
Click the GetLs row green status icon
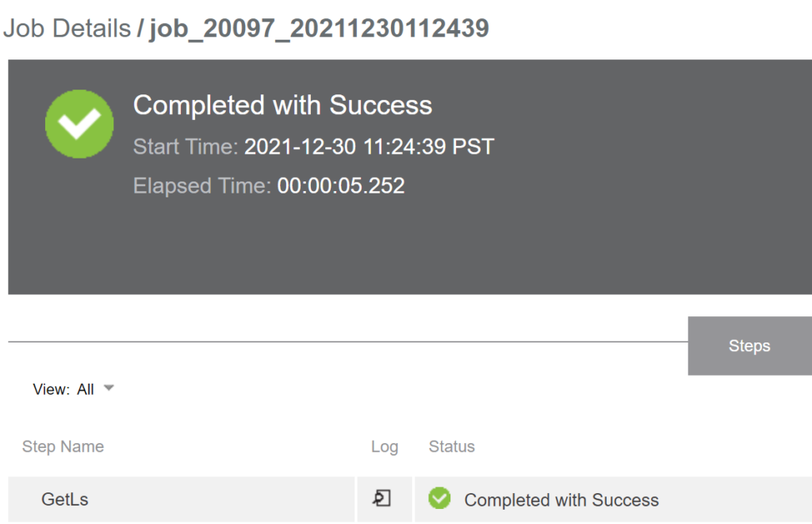439,499
